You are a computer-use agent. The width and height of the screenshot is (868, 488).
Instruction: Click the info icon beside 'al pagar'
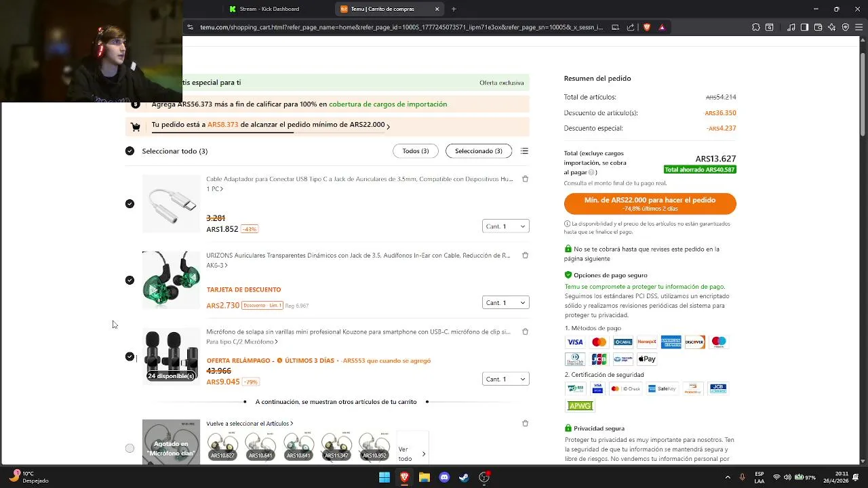pos(592,173)
